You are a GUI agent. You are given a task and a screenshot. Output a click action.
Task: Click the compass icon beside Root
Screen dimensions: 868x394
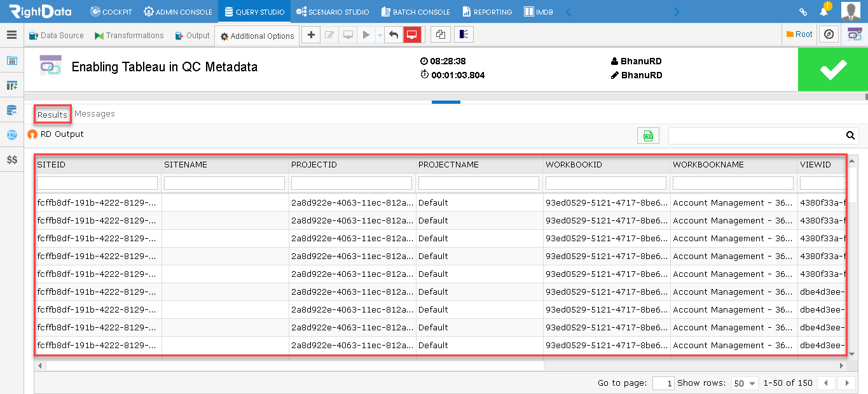[x=829, y=35]
